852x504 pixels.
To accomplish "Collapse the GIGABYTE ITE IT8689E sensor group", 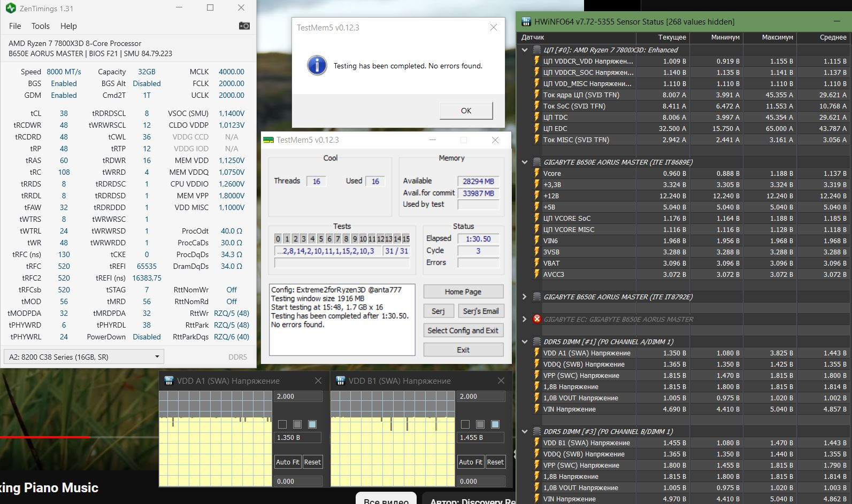I will (x=525, y=162).
